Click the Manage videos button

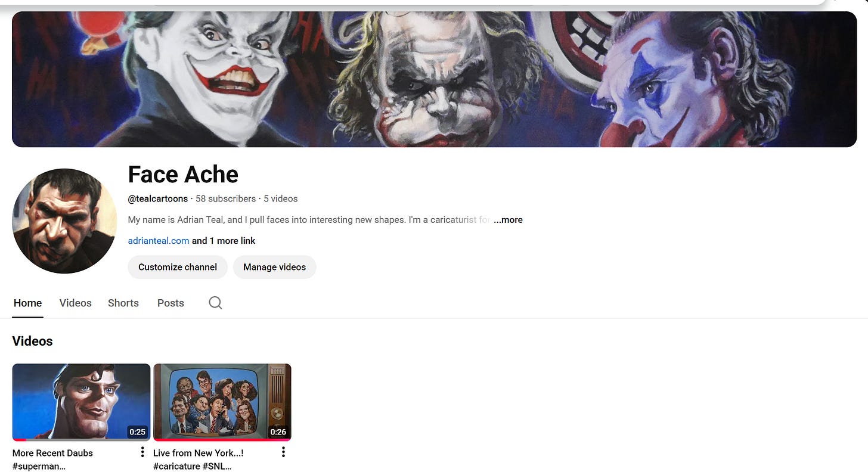click(274, 267)
